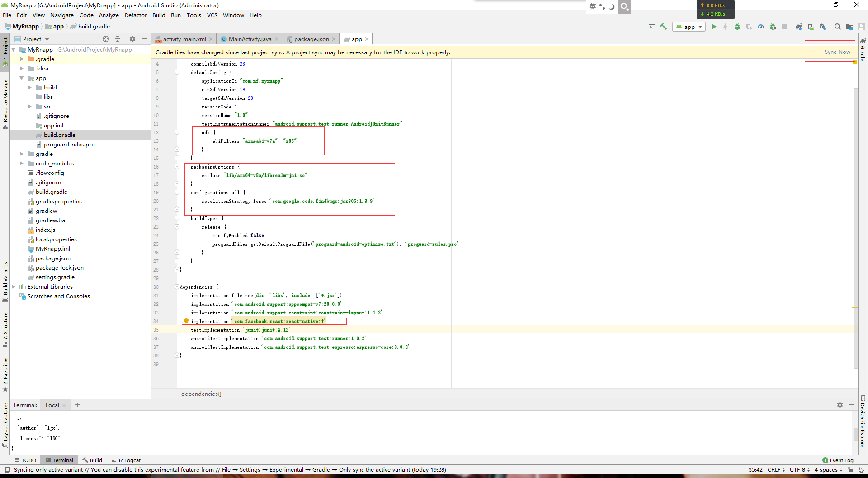
Task: Click the IME language indicator icon
Action: [593, 7]
